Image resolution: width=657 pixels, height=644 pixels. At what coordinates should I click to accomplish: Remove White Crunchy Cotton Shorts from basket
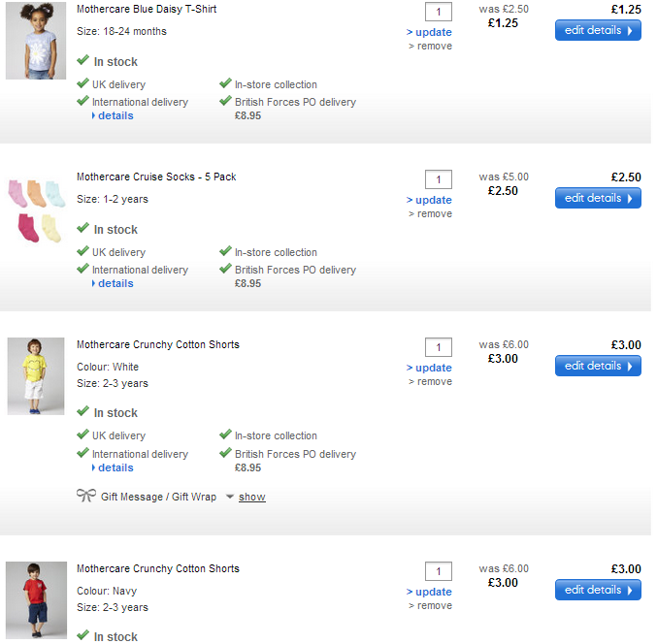point(434,381)
